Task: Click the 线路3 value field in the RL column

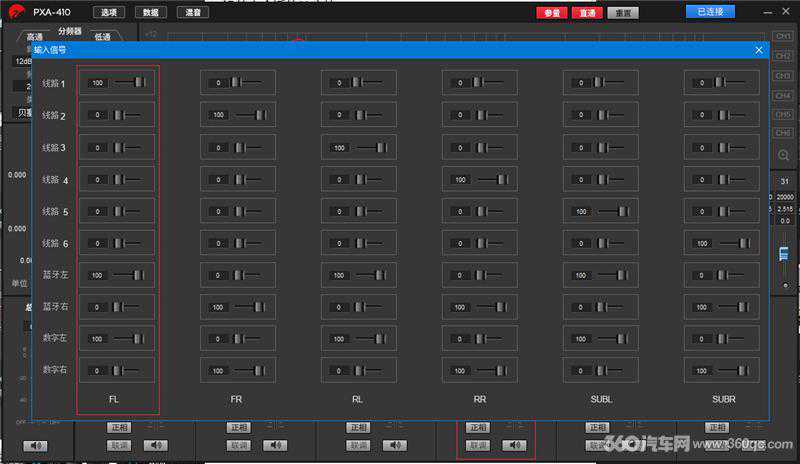Action: [339, 148]
